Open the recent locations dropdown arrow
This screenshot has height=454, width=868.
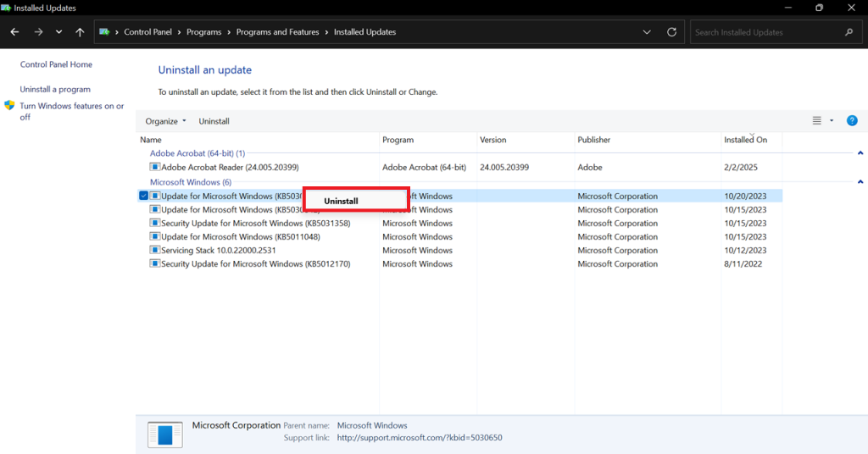[58, 32]
